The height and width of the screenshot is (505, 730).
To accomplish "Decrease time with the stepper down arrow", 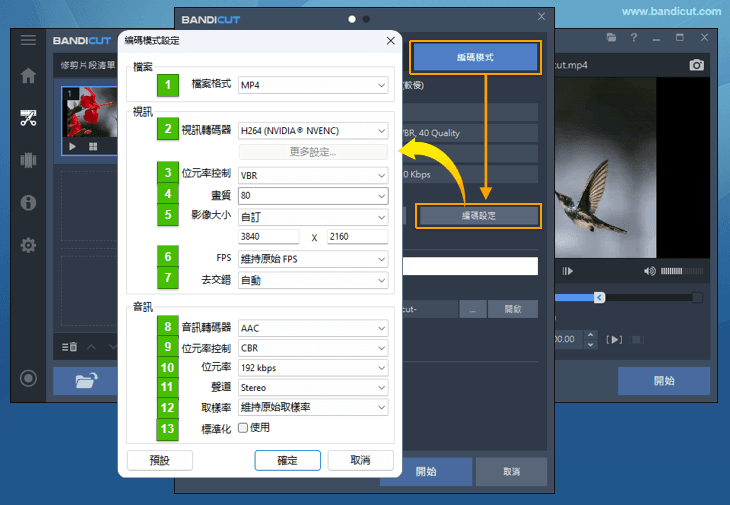I will pyautogui.click(x=590, y=345).
